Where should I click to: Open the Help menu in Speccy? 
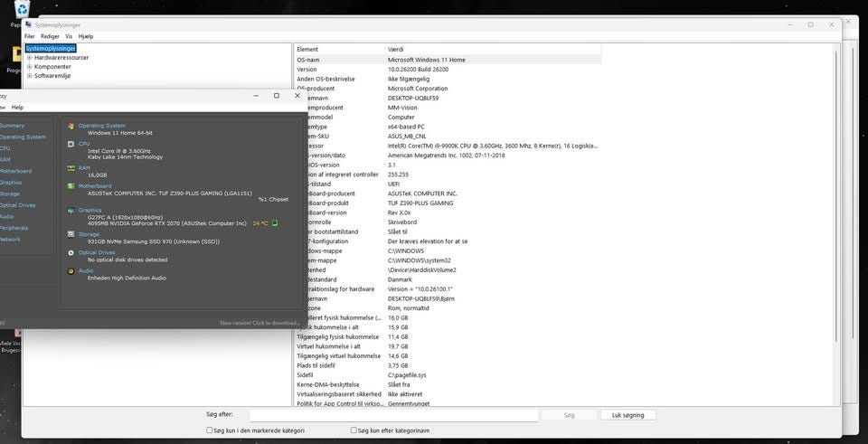point(18,108)
